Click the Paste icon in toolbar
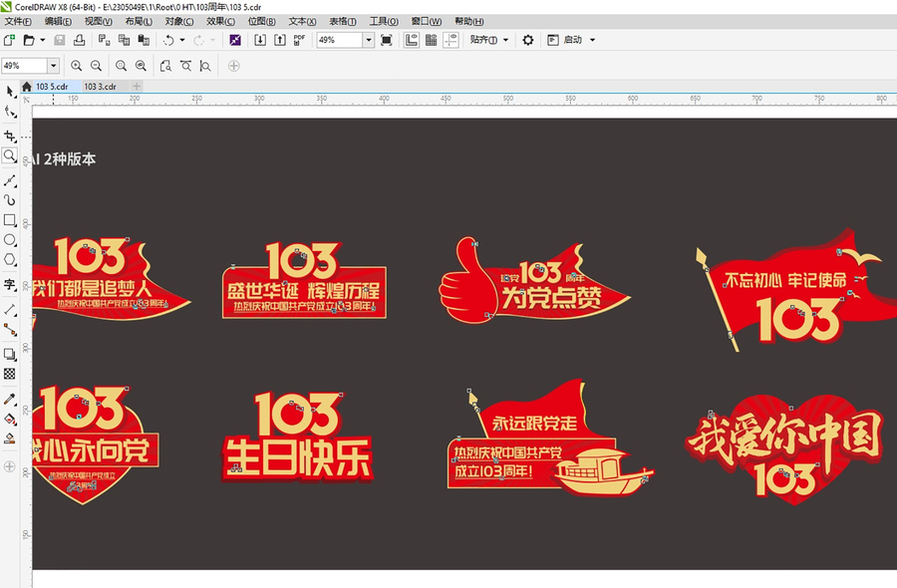 pyautogui.click(x=144, y=40)
